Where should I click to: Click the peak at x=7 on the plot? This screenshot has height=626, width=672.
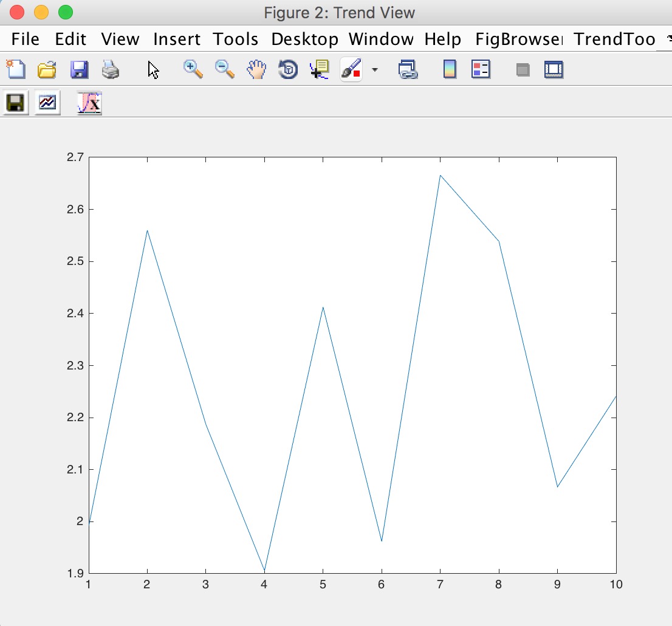(x=440, y=176)
